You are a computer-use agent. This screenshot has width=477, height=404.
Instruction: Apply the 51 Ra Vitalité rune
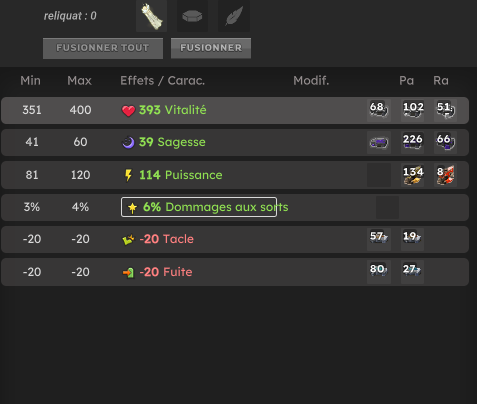(445, 110)
